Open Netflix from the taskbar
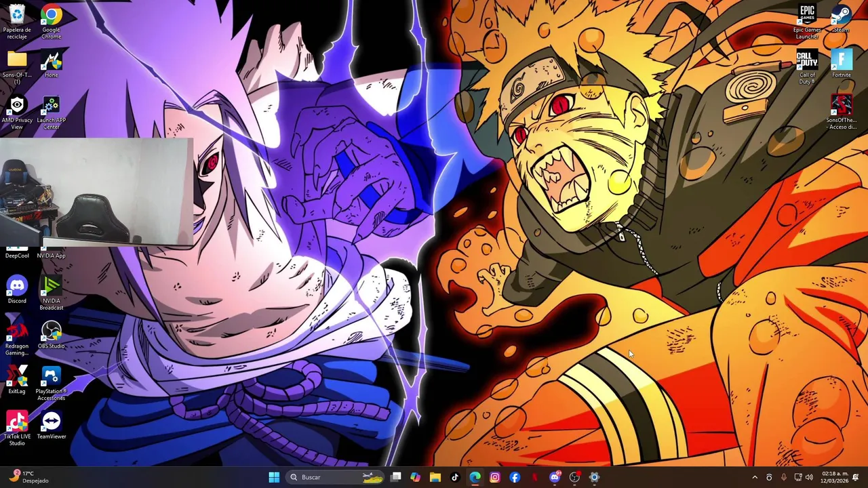868x488 pixels. (x=534, y=477)
